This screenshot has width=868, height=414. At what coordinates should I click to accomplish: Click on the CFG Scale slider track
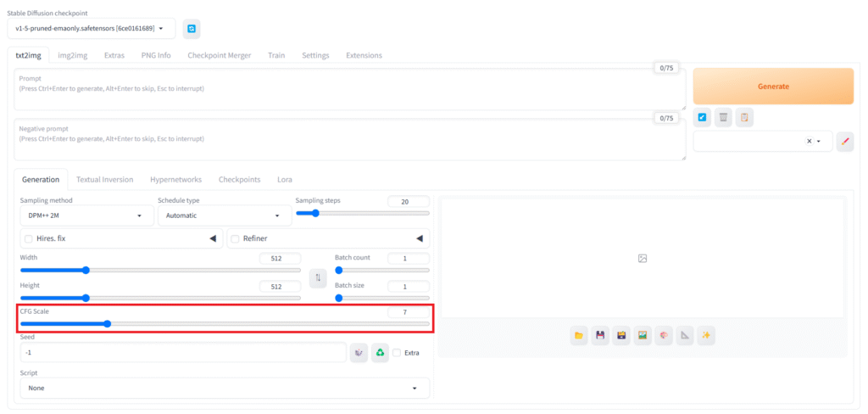(225, 323)
